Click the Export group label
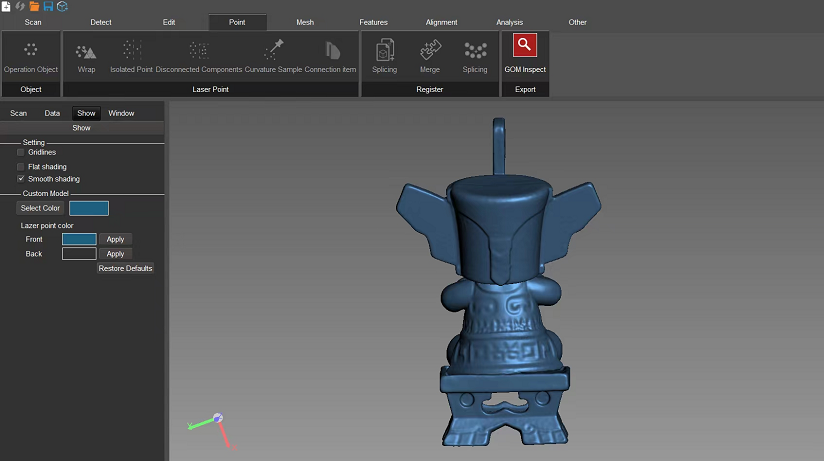Screen dimensions: 824x461 [525, 89]
